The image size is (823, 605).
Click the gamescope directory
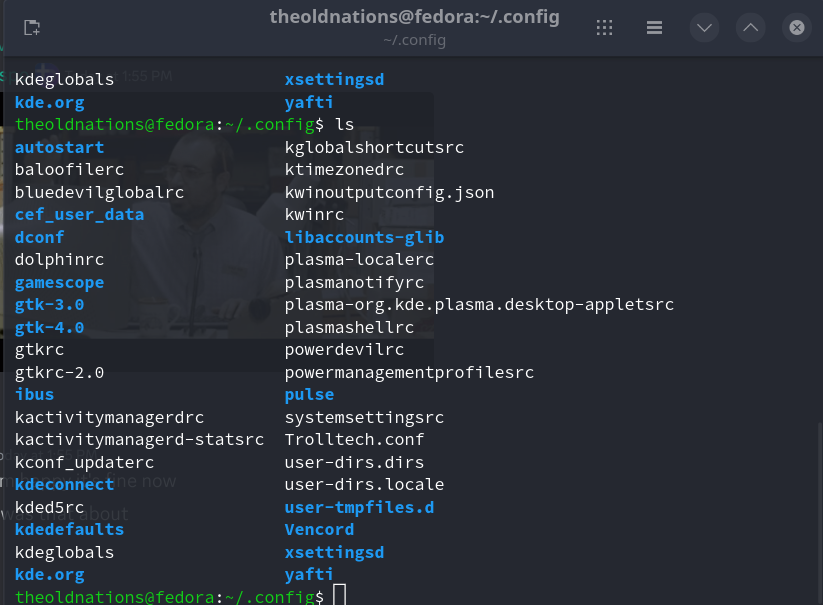pyautogui.click(x=59, y=283)
